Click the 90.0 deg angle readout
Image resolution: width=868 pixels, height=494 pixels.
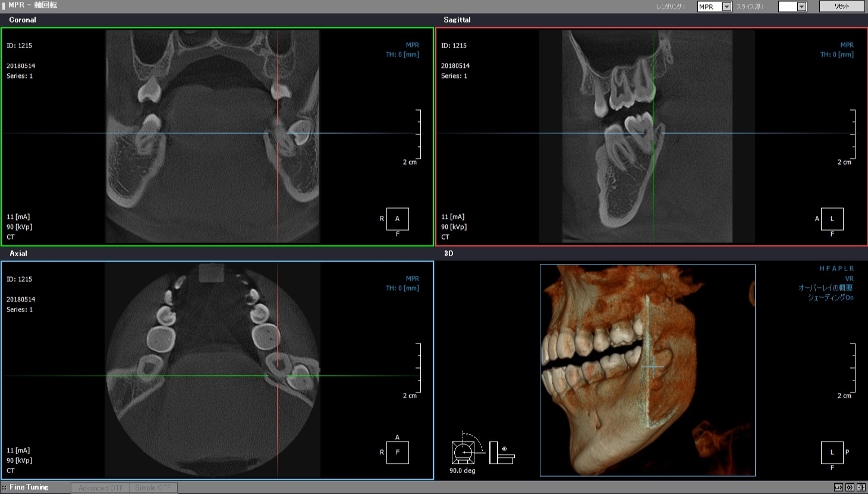pyautogui.click(x=462, y=471)
